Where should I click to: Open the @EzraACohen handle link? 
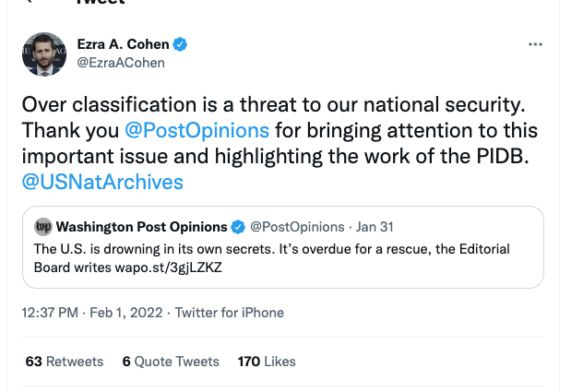[121, 63]
